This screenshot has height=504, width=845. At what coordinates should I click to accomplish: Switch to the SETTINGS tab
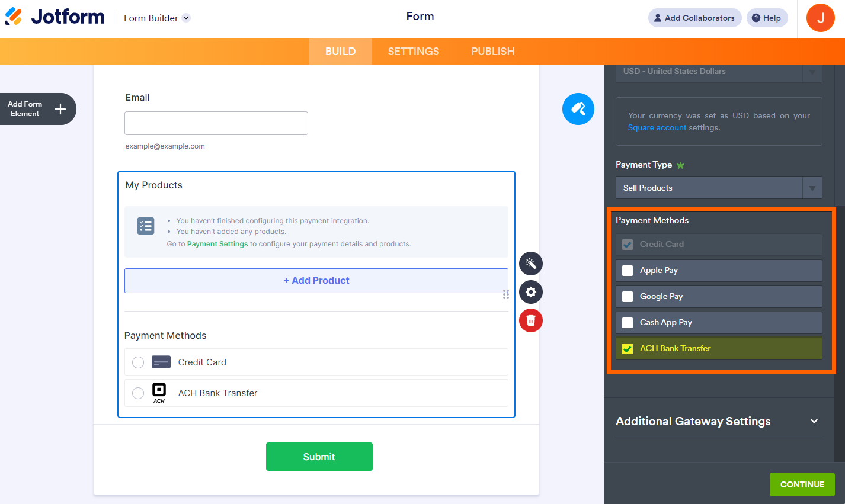[414, 52]
